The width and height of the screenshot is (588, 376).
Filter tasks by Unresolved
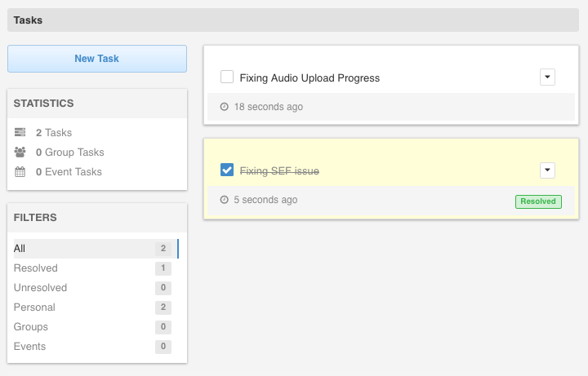tap(40, 287)
